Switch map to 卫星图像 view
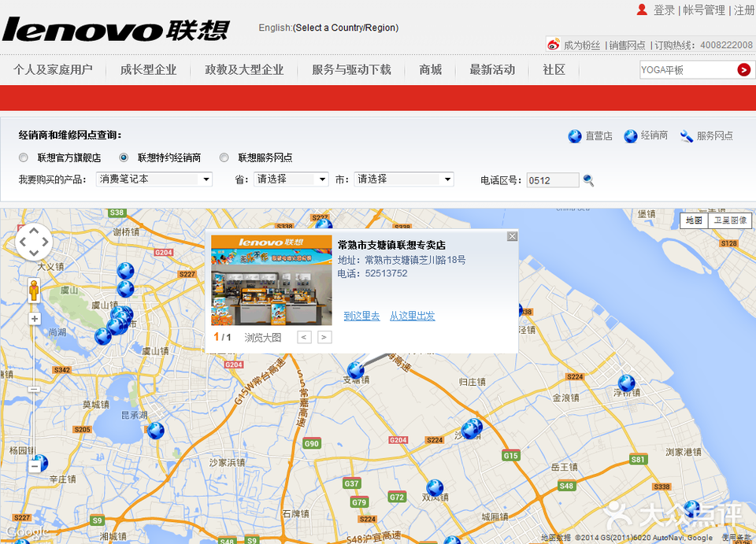 coord(730,220)
